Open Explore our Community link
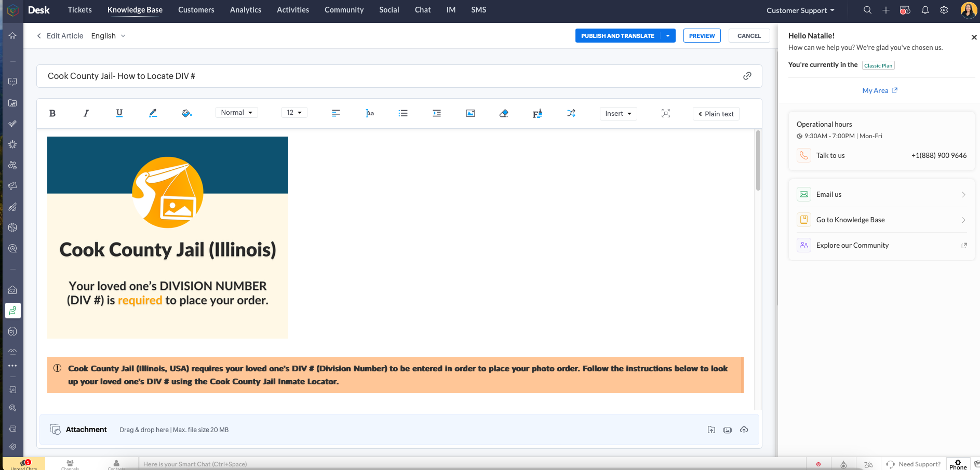 point(881,245)
